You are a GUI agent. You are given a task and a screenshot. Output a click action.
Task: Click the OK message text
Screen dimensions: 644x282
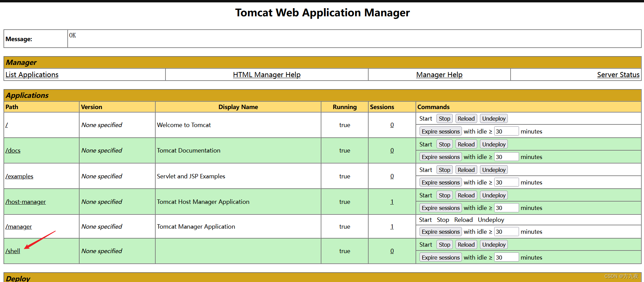point(72,35)
